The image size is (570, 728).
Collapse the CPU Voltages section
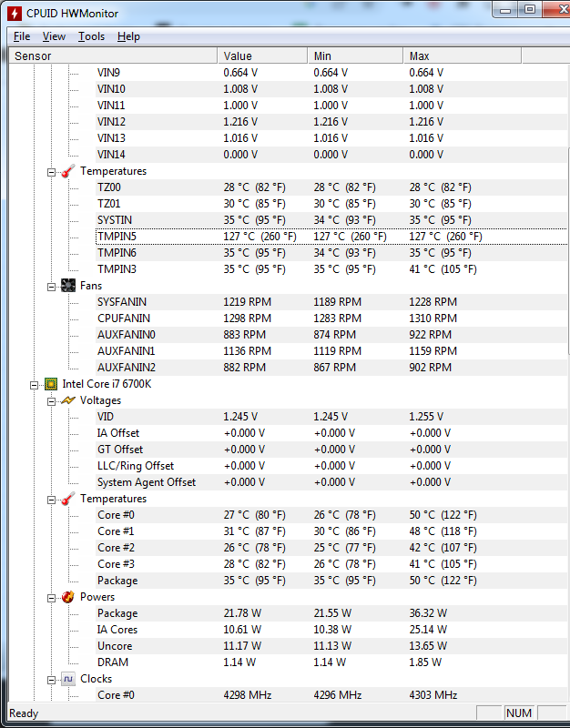51,401
